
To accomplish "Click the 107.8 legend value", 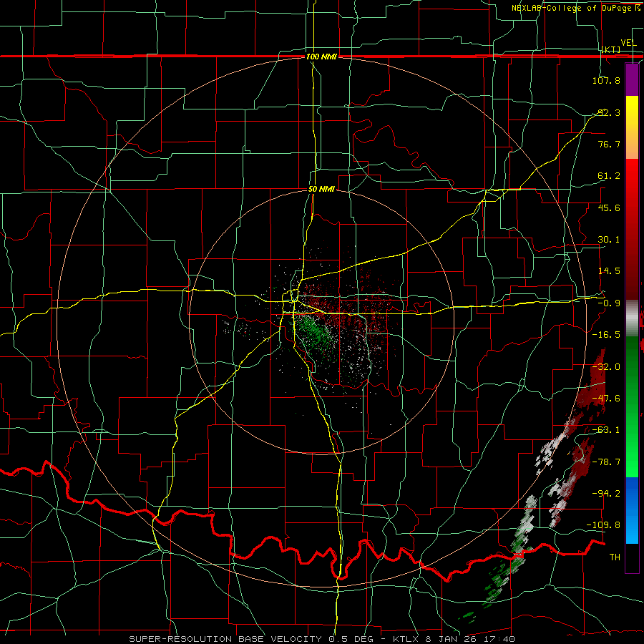I will tap(606, 80).
